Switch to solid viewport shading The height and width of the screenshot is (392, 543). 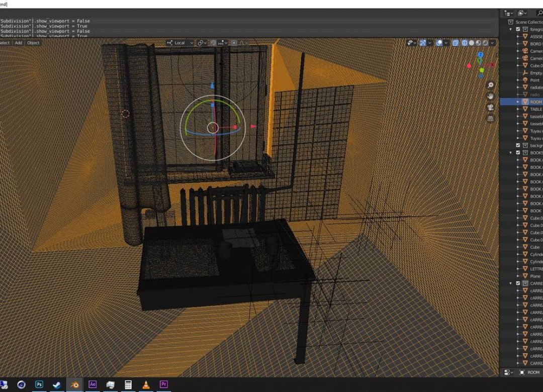[x=472, y=43]
